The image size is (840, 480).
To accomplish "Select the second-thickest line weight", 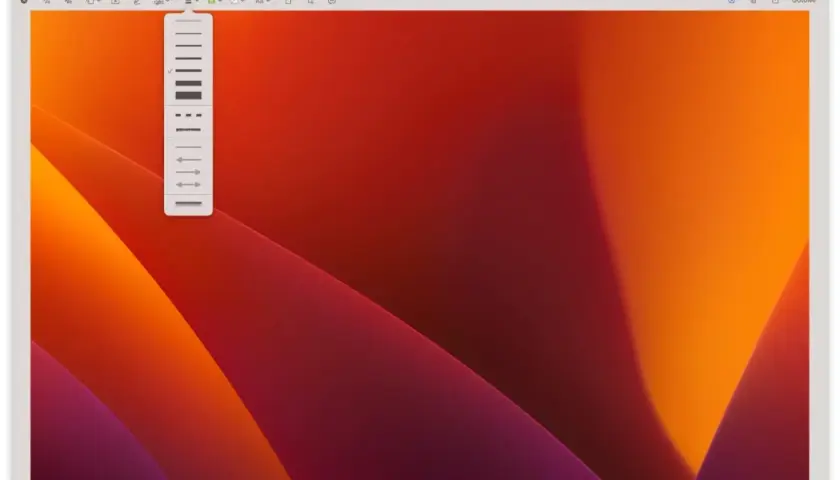I will [188, 83].
